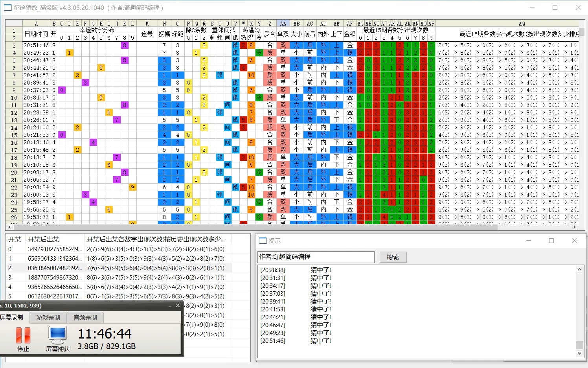This screenshot has width=588, height=368.
Task: Click the author text input field
Action: pyautogui.click(x=316, y=257)
